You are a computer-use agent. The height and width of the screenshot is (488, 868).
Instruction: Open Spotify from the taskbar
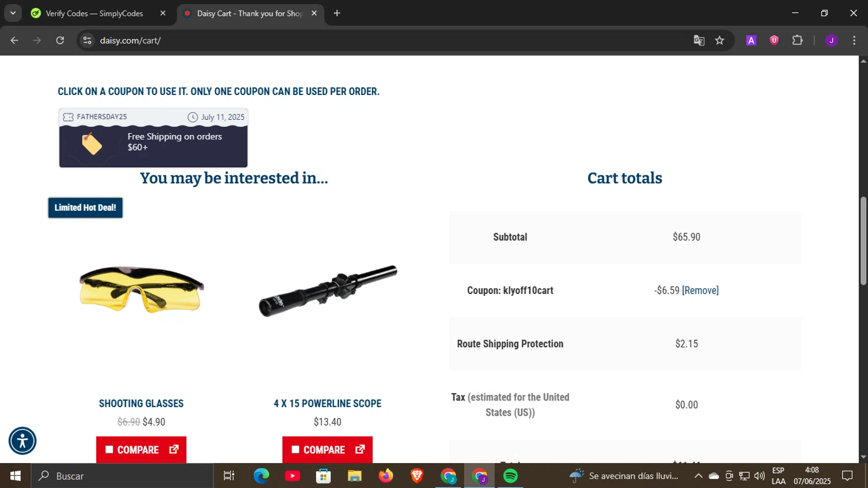510,476
